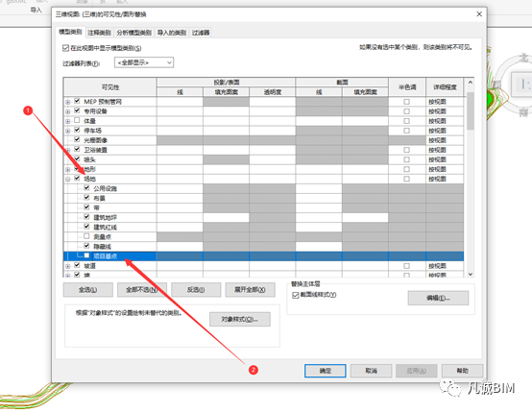The image size is (532, 412).
Task: Uncheck 卫浴装置 visibility checkbox
Action: (77, 149)
